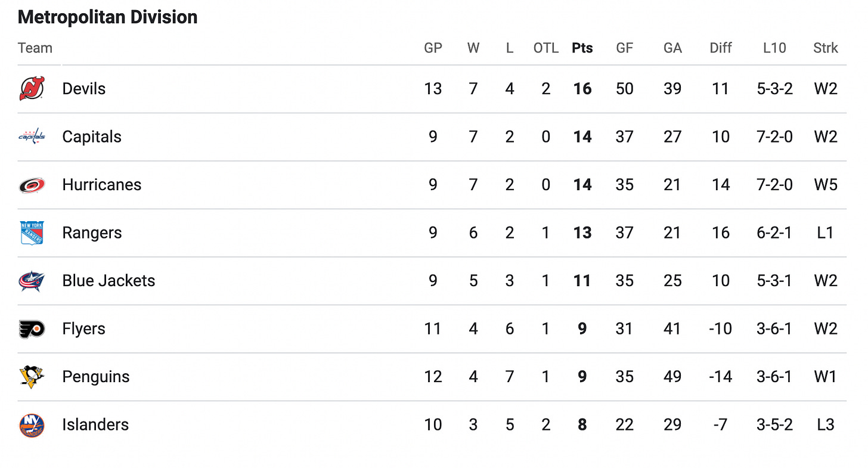Image resolution: width=868 pixels, height=468 pixels.
Task: Click the Metropolitan Division heading
Action: click(108, 17)
